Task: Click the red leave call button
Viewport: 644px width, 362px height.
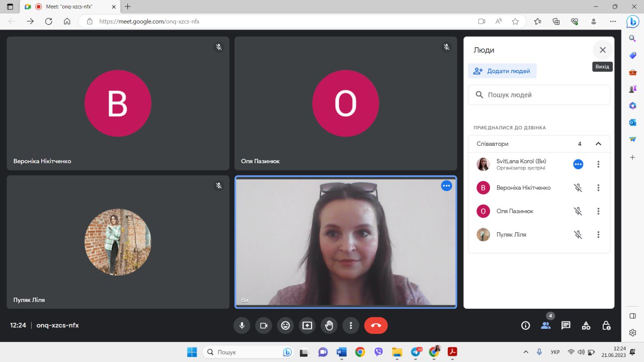Action: tap(376, 325)
